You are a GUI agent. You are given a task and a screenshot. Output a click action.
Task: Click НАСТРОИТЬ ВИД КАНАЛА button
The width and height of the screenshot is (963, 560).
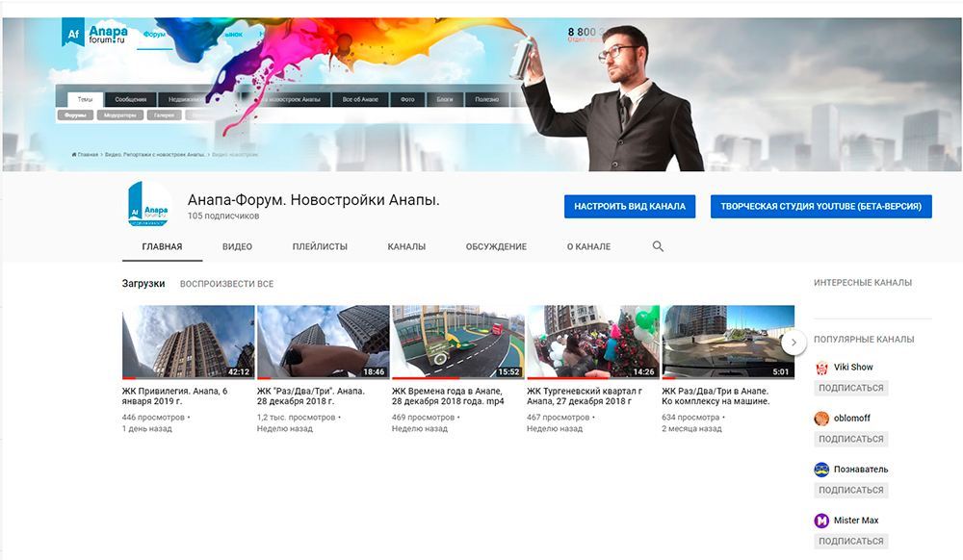tap(630, 206)
